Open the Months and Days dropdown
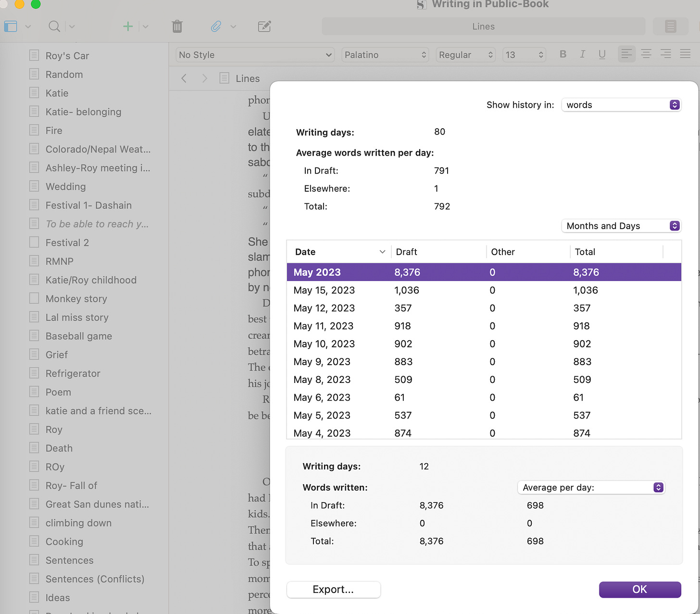 click(x=621, y=226)
